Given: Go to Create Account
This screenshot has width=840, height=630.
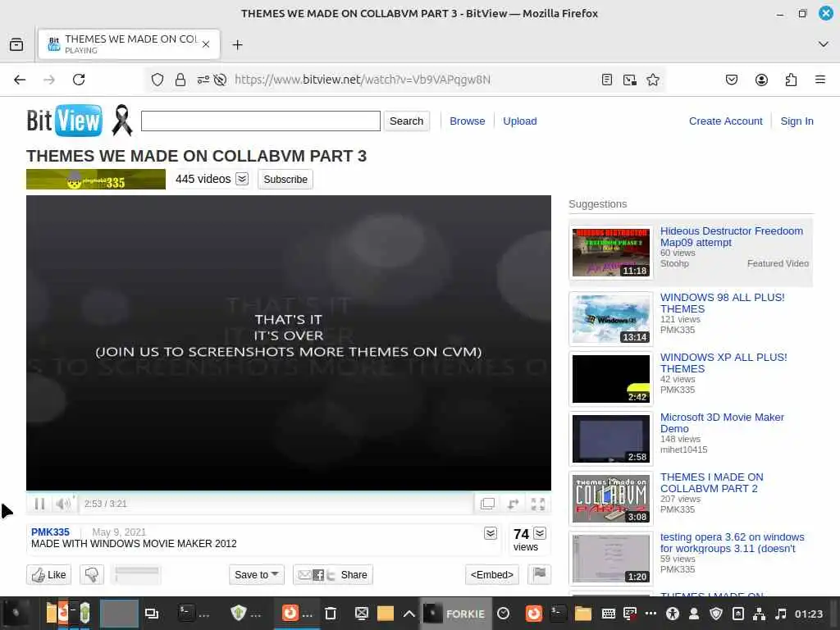Looking at the screenshot, I should 725,121.
